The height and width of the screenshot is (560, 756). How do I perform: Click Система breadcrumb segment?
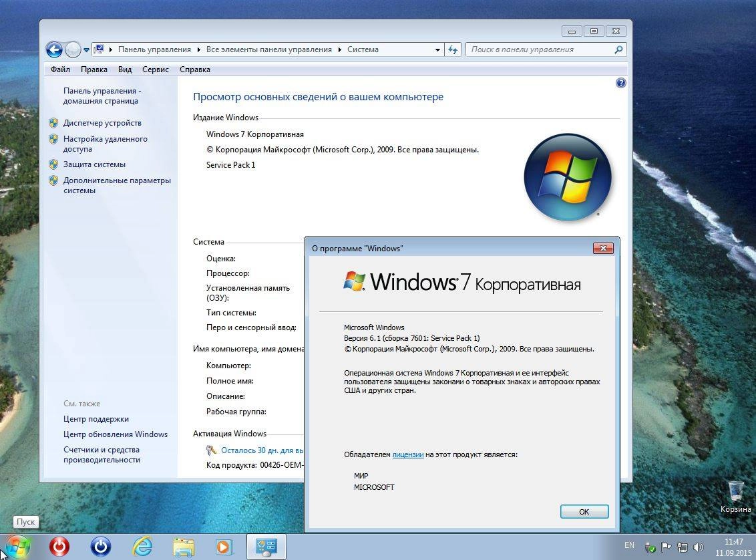(363, 49)
